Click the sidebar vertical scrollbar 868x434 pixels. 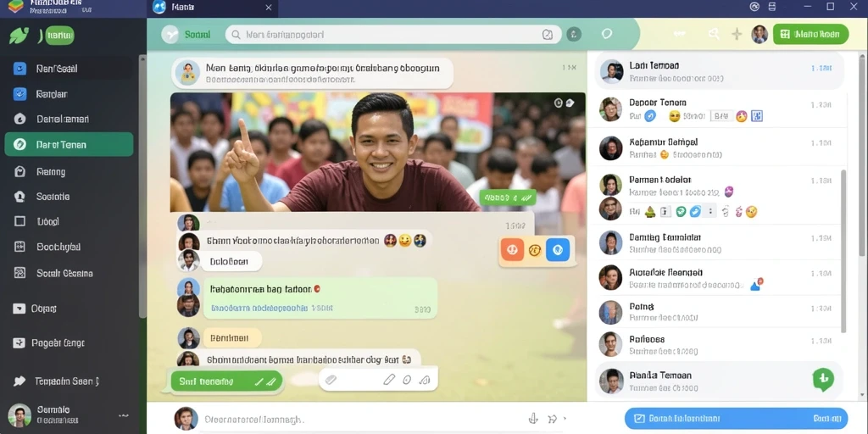click(142, 186)
